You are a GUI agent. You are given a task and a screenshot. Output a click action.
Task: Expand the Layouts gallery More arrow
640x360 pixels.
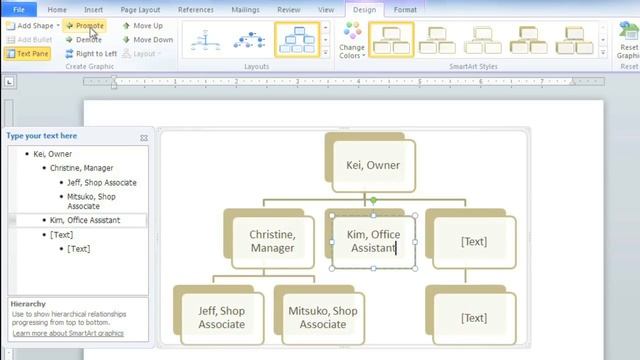(325, 53)
